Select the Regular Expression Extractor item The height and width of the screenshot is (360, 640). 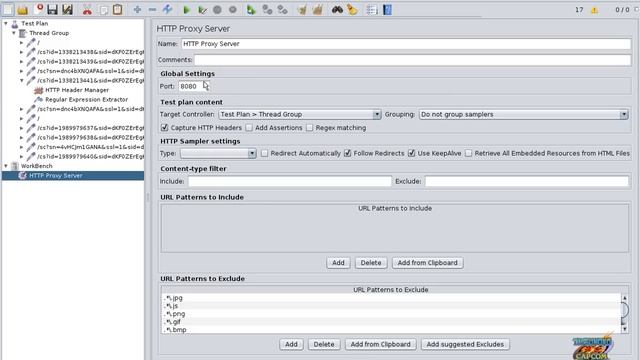pos(87,100)
